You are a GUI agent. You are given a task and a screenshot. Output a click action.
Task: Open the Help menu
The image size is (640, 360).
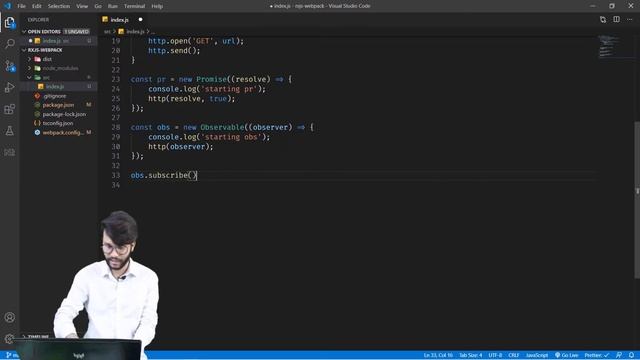click(157, 6)
